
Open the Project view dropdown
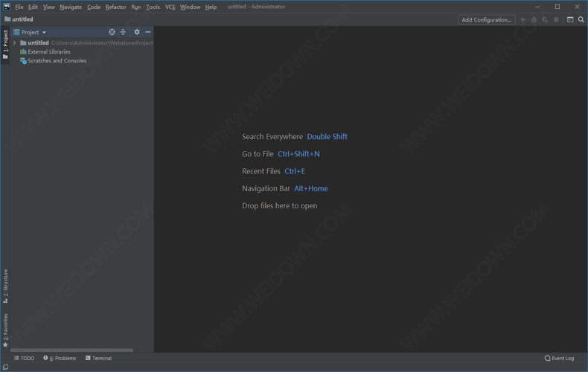(x=30, y=32)
